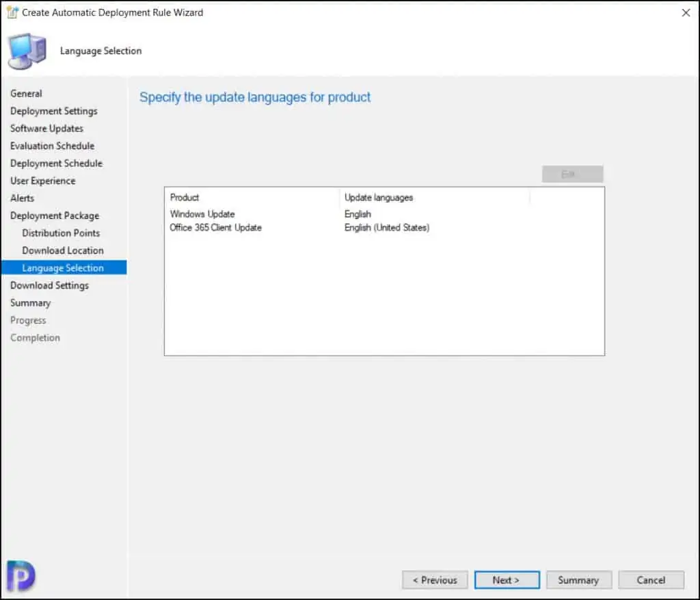Select Distribution Points sub-item
The width and height of the screenshot is (700, 600).
pos(61,233)
